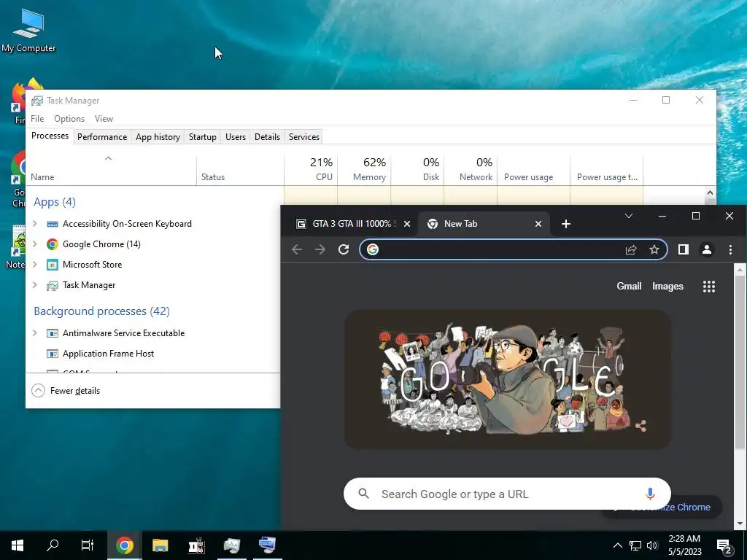
Task: Close the New Tab tab
Action: point(538,224)
